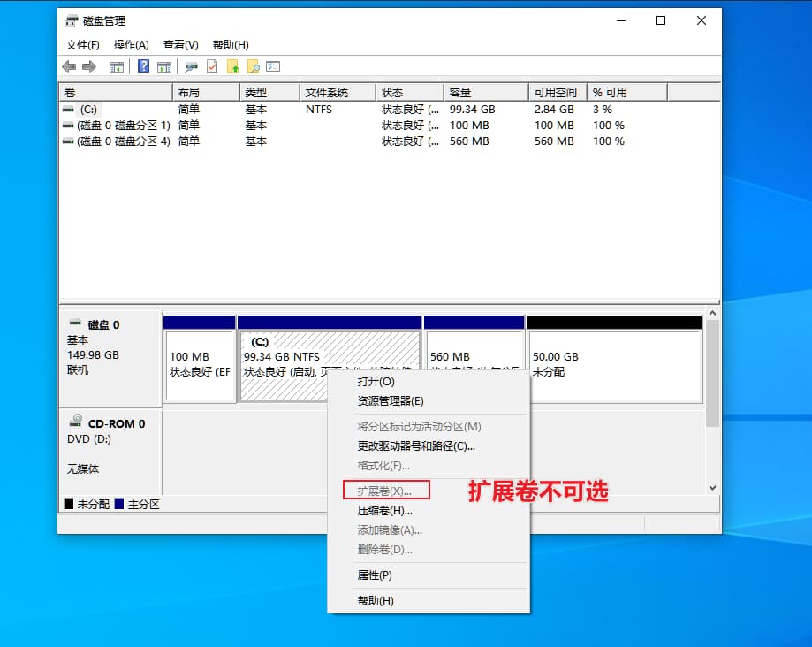This screenshot has width=812, height=647.
Task: Sort by the 文件系统 column header
Action: pos(338,92)
